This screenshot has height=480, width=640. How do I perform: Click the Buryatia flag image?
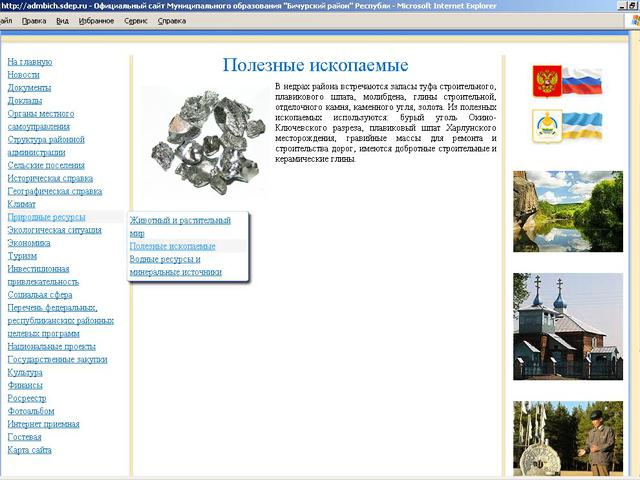point(582,126)
